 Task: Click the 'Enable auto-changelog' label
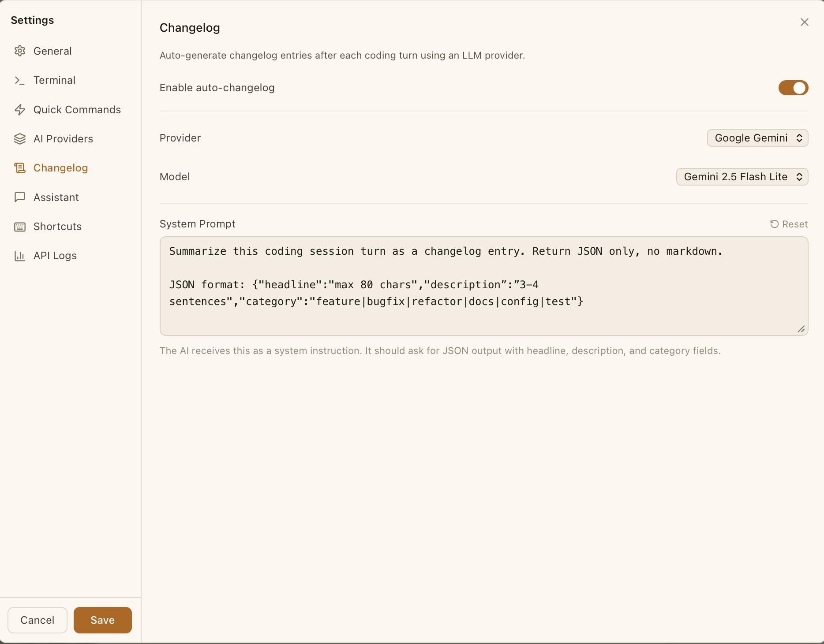pyautogui.click(x=217, y=88)
